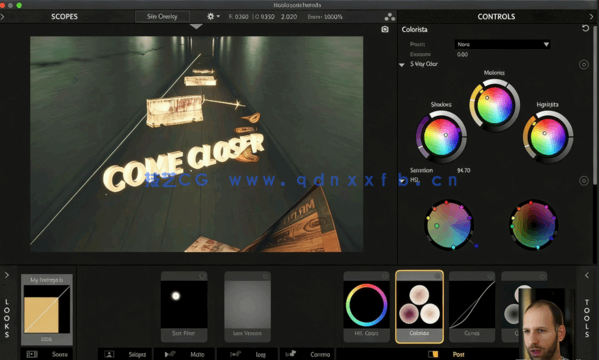Open the TOOLS drawer arrow
599x360 pixels.
(587, 275)
